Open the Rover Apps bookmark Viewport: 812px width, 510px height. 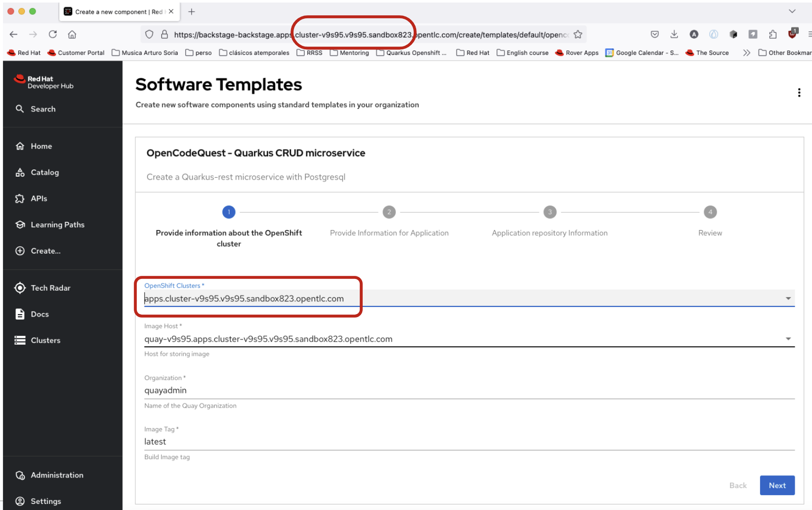click(x=577, y=53)
